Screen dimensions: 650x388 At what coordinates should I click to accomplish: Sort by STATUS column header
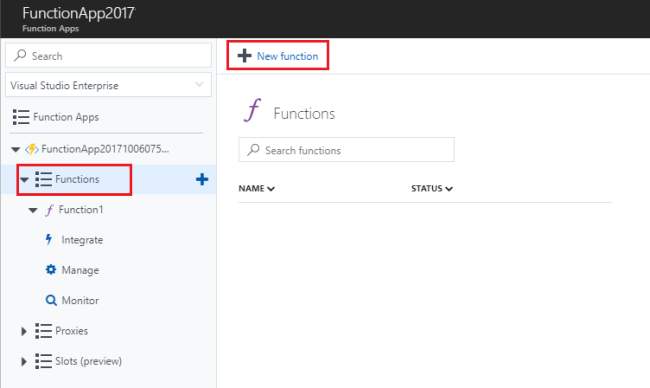tap(432, 189)
